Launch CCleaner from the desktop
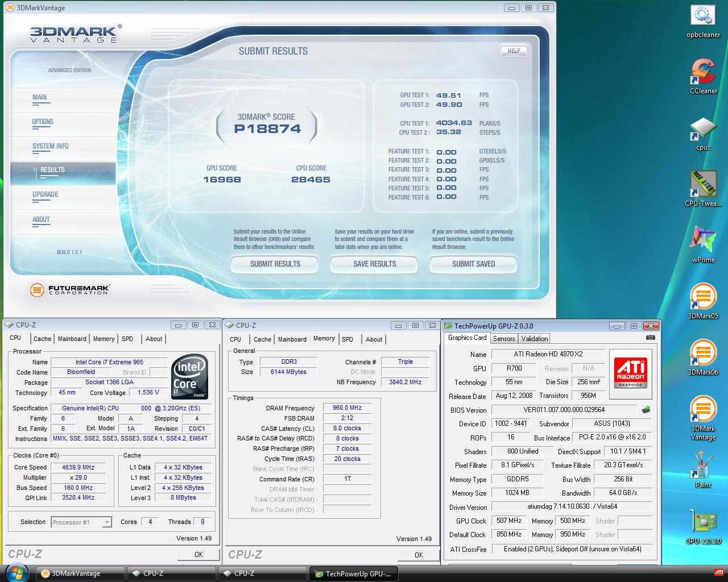The width and height of the screenshot is (728, 582). pos(703,76)
